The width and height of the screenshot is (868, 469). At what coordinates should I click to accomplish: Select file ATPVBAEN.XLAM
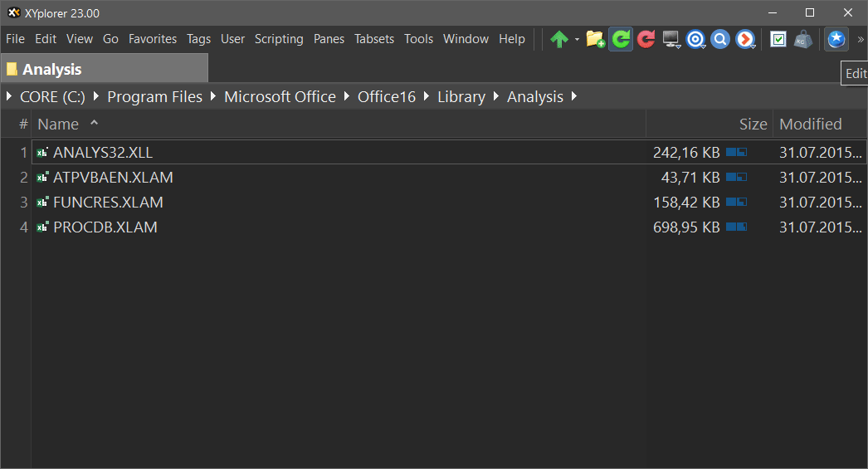click(x=113, y=177)
